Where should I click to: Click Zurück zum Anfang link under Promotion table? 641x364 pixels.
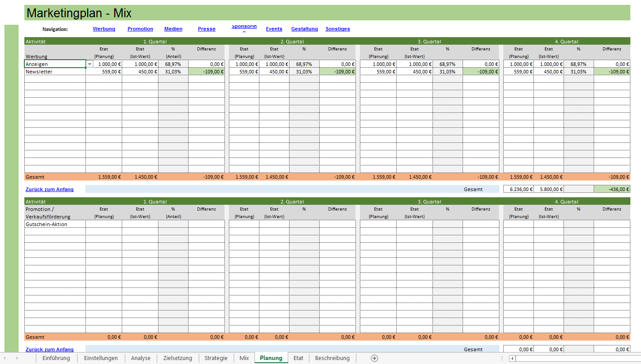pos(50,349)
